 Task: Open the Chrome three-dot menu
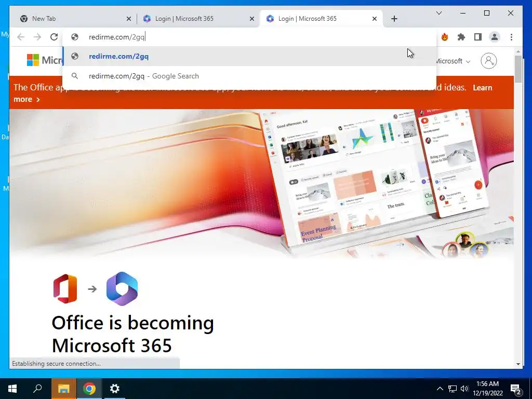[x=511, y=37]
